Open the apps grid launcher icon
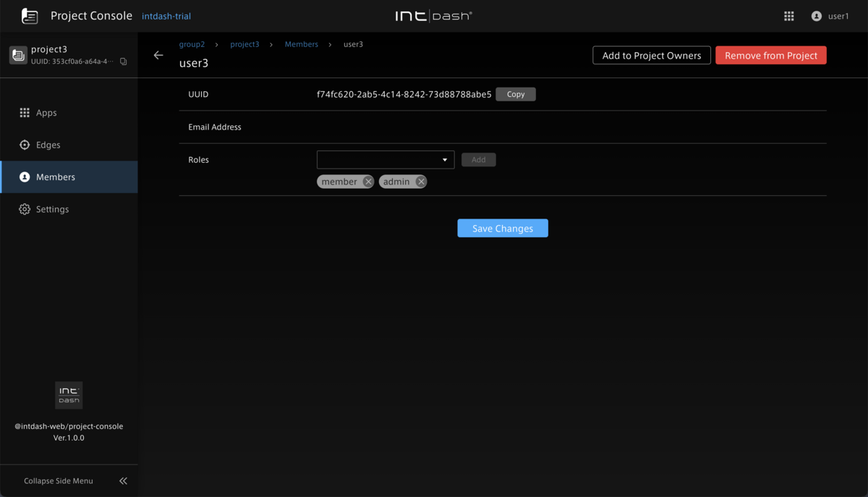The height and width of the screenshot is (497, 868). [x=789, y=16]
